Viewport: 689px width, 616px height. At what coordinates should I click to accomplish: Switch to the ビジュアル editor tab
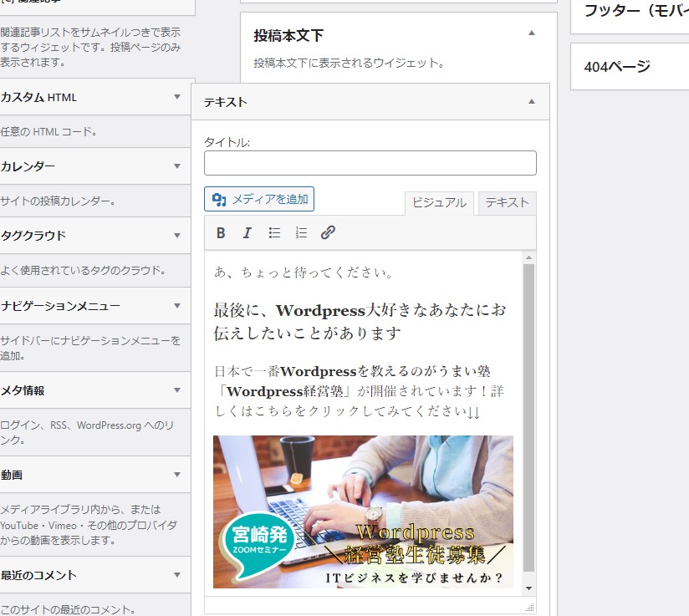pos(439,203)
